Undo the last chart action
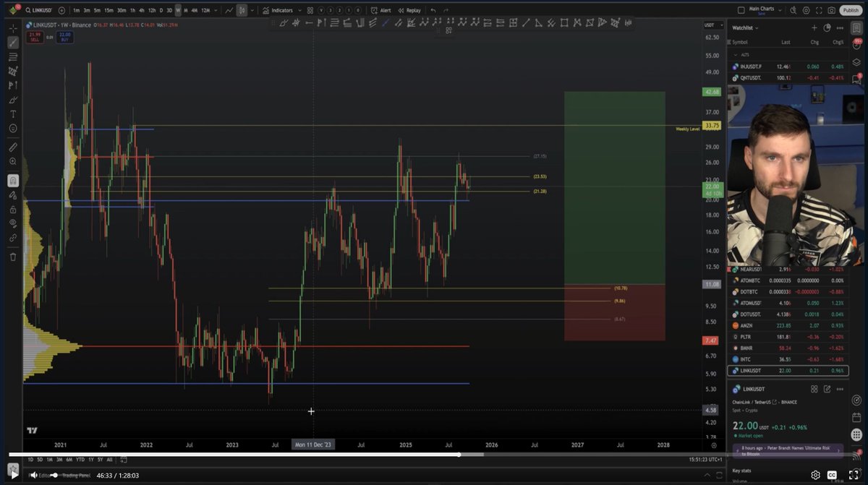Screen dimensions: 868x485 tap(433, 10)
